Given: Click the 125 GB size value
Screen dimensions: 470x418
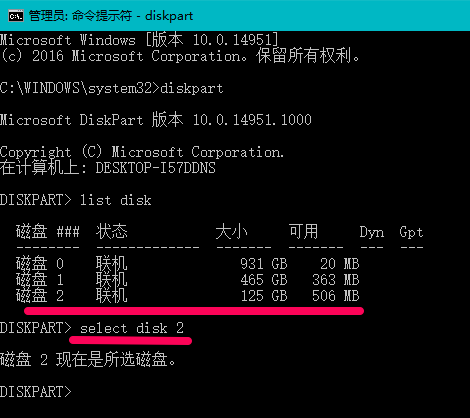Looking at the screenshot, I should [264, 296].
